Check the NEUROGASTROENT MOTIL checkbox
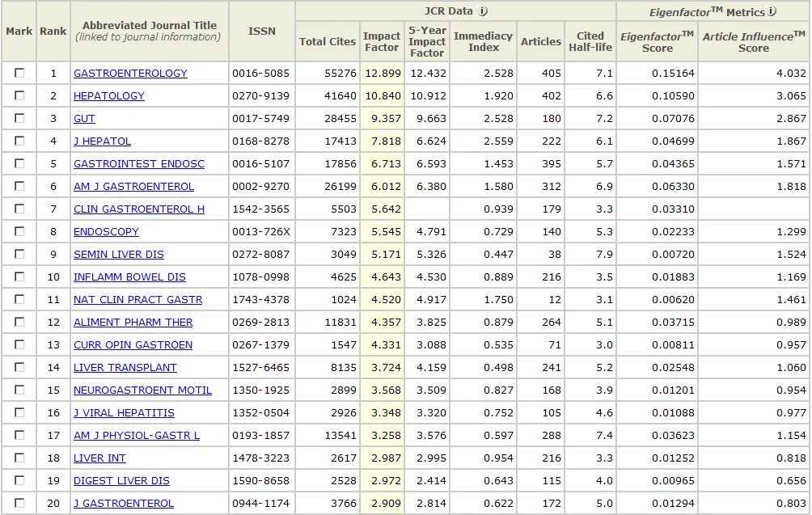Image resolution: width=812 pixels, height=515 pixels. (19, 390)
